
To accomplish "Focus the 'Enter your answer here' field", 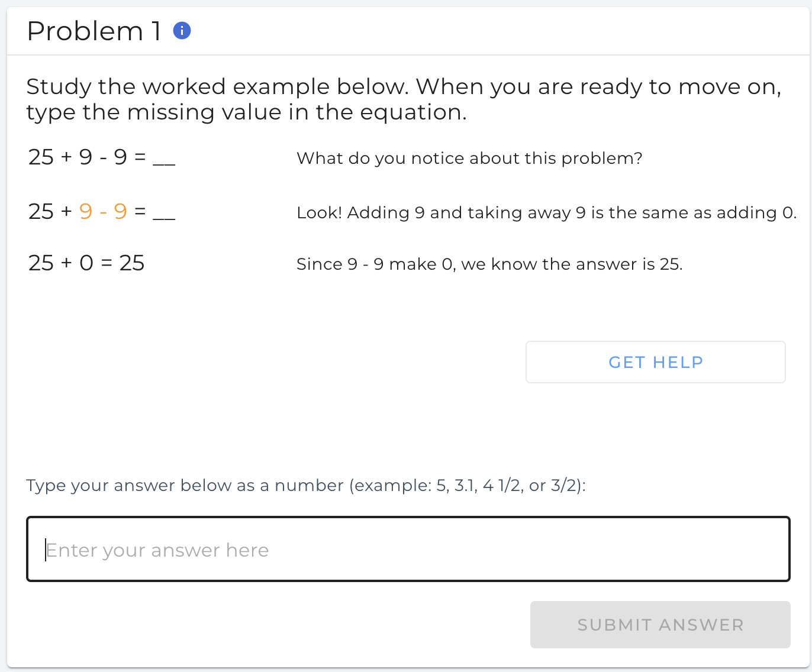I will tap(408, 549).
